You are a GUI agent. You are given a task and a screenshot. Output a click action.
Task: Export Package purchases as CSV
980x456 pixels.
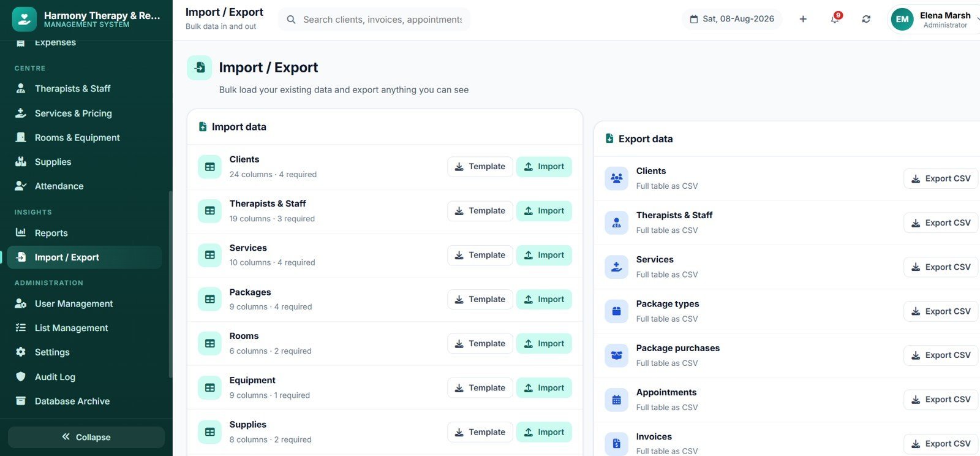[x=941, y=355]
